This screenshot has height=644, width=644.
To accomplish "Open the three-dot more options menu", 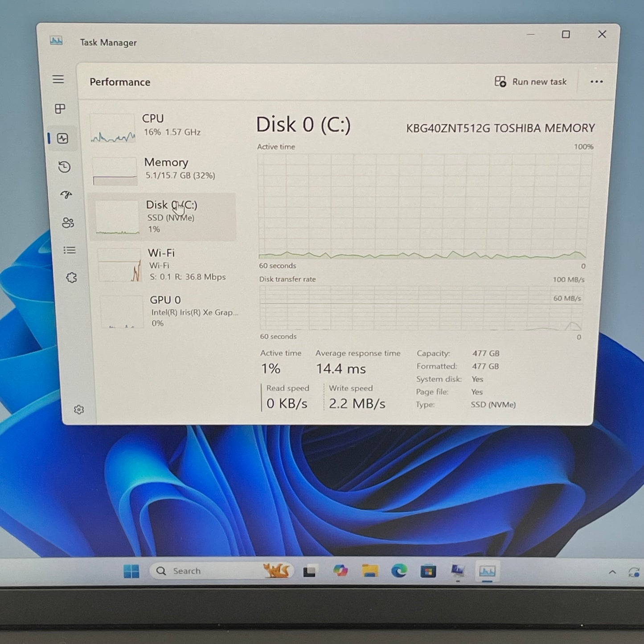I will point(596,82).
